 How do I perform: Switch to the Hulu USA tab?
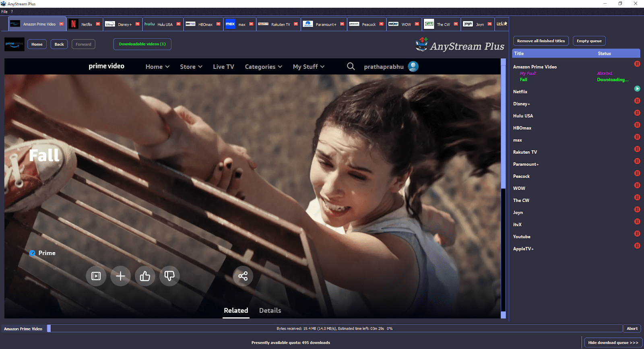pyautogui.click(x=161, y=24)
